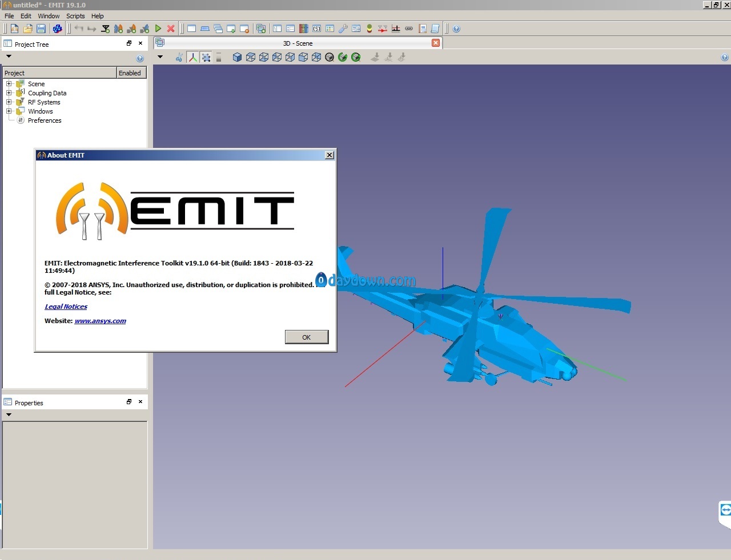The width and height of the screenshot is (731, 560).
Task: Click the colored results grid icon
Action: (x=330, y=29)
